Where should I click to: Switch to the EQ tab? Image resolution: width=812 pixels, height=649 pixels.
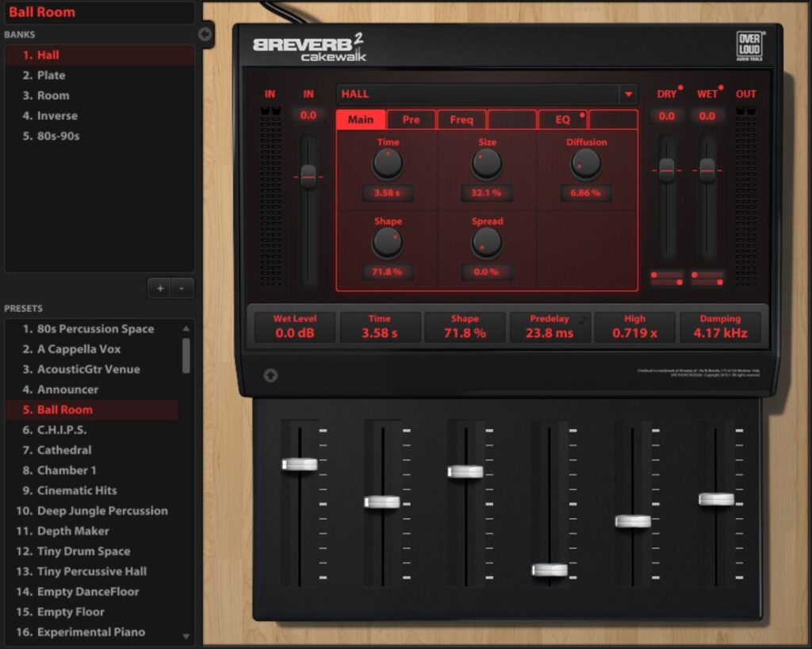[562, 120]
